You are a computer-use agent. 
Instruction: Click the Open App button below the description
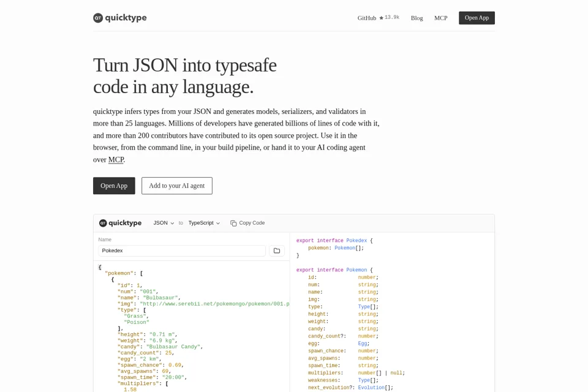click(114, 186)
